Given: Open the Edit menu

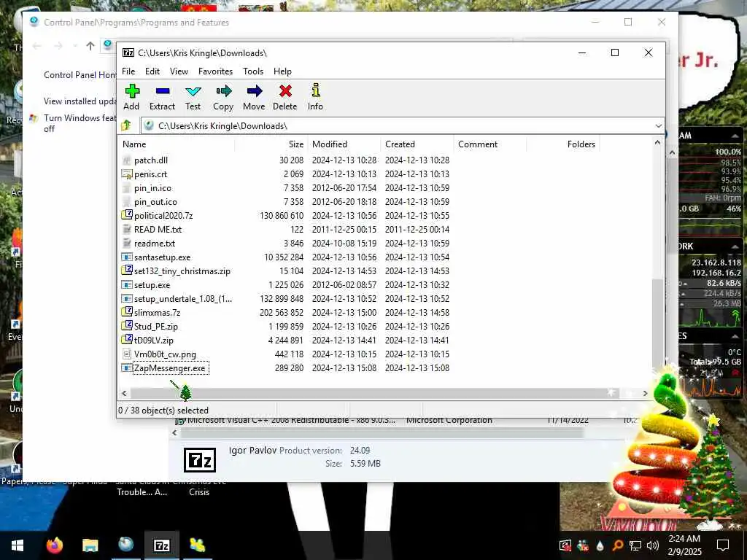Looking at the screenshot, I should [x=152, y=71].
